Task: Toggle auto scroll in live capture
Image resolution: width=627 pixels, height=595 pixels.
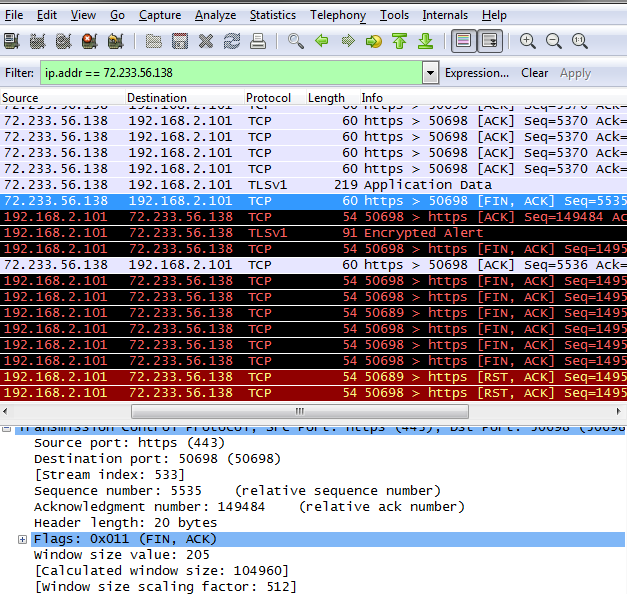Action: tap(490, 41)
